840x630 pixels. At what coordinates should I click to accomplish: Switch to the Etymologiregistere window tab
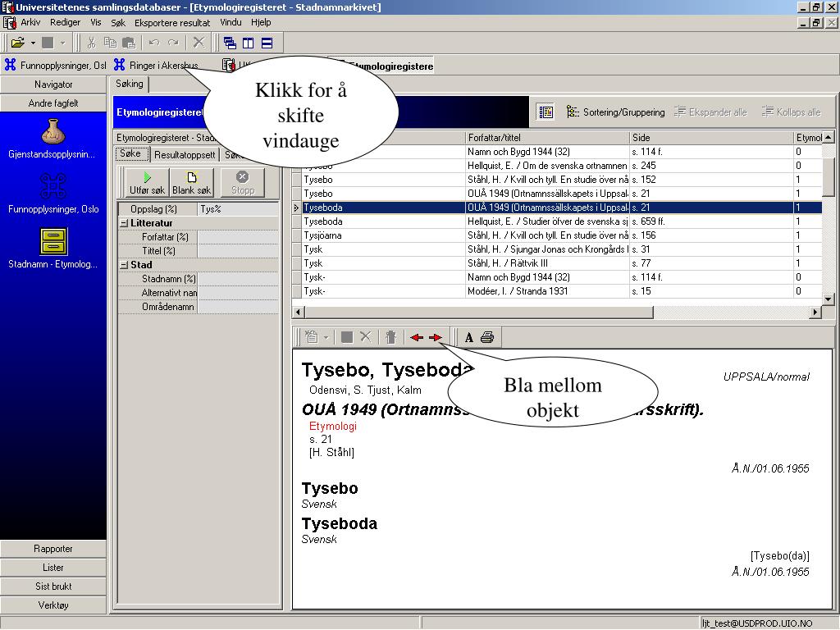coord(390,66)
